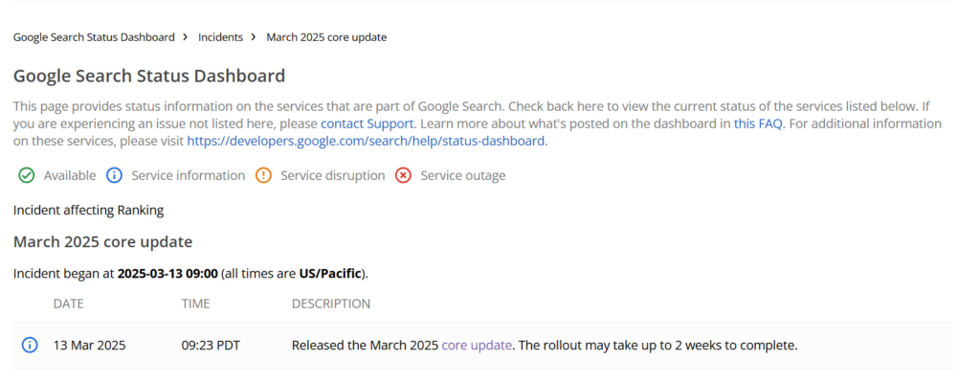The height and width of the screenshot is (383, 980).
Task: Click the TIME column header
Action: (x=195, y=304)
